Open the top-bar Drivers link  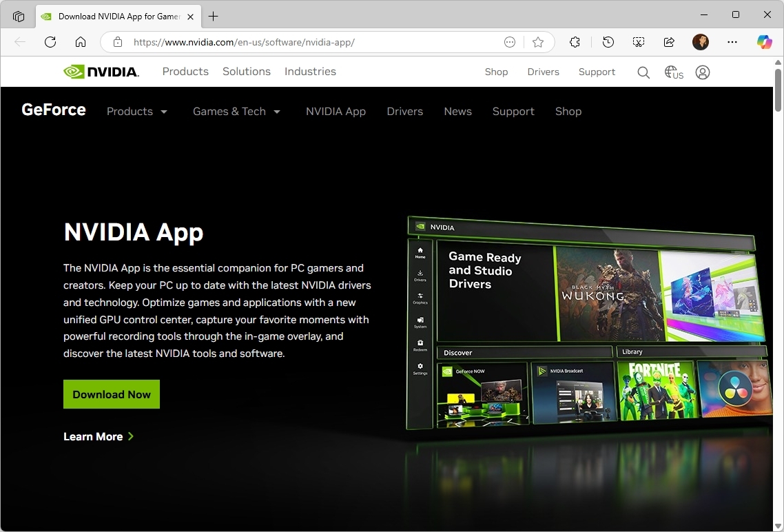tap(543, 72)
